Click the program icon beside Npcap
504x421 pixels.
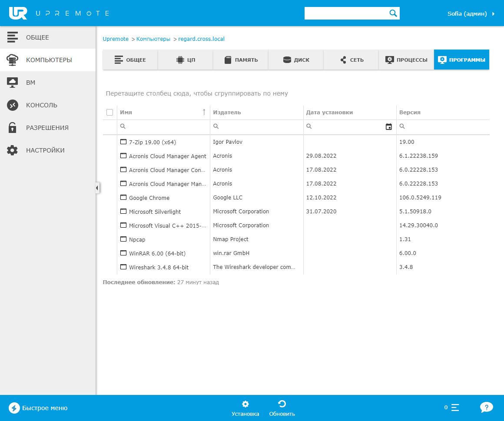123,239
